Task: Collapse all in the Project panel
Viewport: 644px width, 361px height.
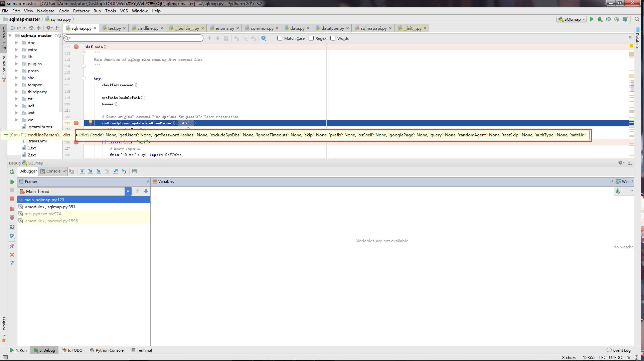Action: (x=38, y=28)
